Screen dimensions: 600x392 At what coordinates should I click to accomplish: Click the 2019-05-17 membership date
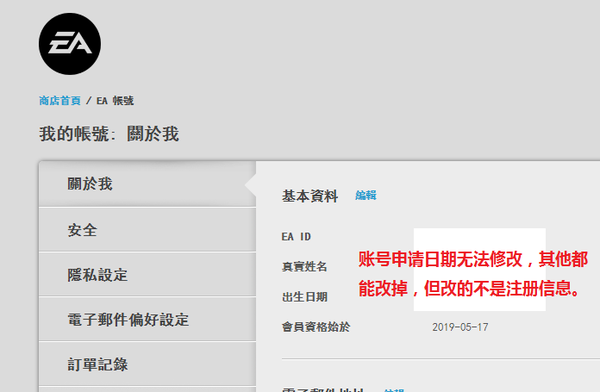click(460, 327)
